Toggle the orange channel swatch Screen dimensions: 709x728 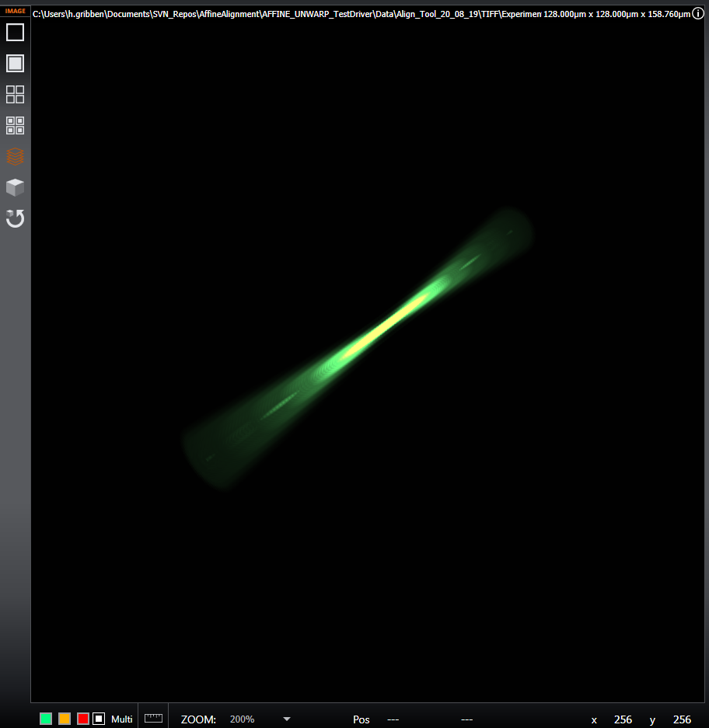coord(65,719)
